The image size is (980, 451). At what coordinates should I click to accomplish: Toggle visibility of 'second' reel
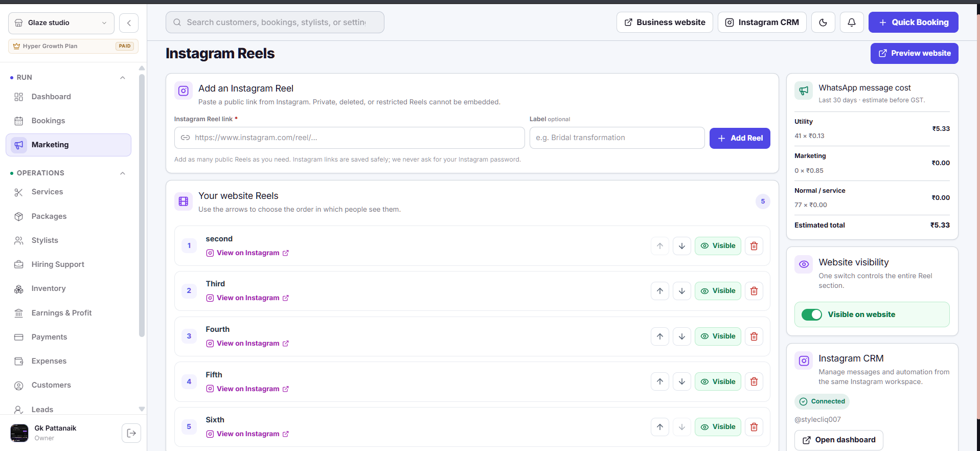pyautogui.click(x=718, y=246)
